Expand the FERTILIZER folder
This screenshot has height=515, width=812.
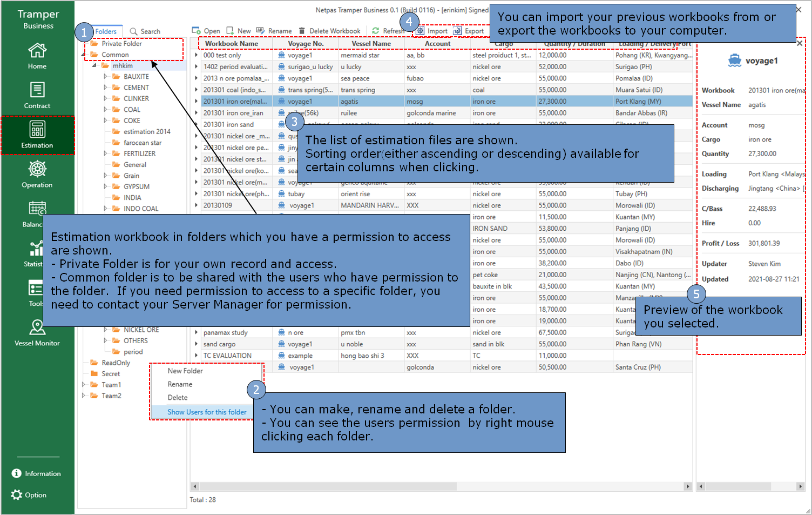[x=105, y=153]
